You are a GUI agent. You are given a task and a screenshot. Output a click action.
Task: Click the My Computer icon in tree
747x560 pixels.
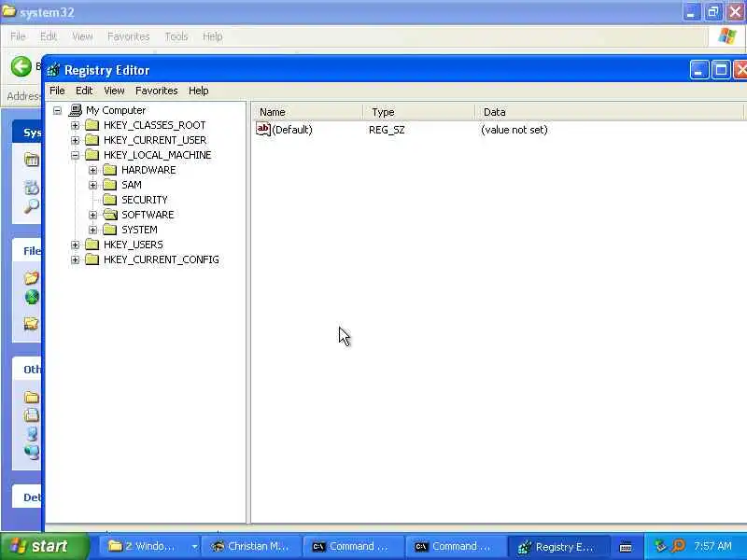tap(76, 110)
